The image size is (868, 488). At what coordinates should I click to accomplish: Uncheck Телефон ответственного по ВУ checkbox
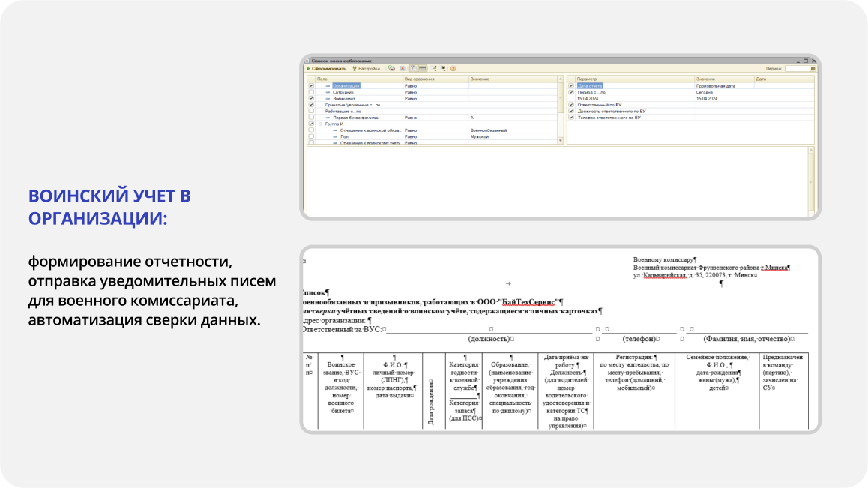[x=571, y=118]
